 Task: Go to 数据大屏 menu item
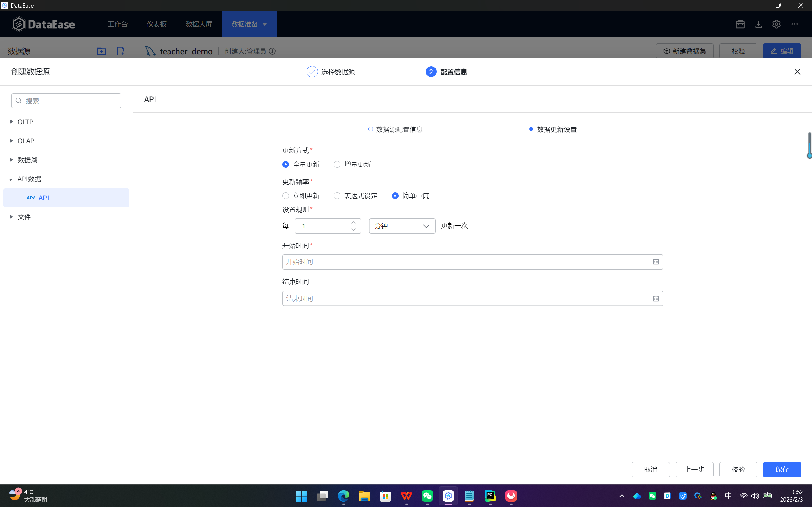click(x=199, y=24)
